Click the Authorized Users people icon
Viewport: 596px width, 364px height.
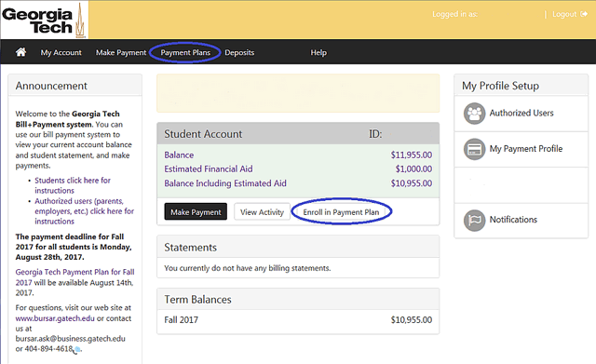474,114
